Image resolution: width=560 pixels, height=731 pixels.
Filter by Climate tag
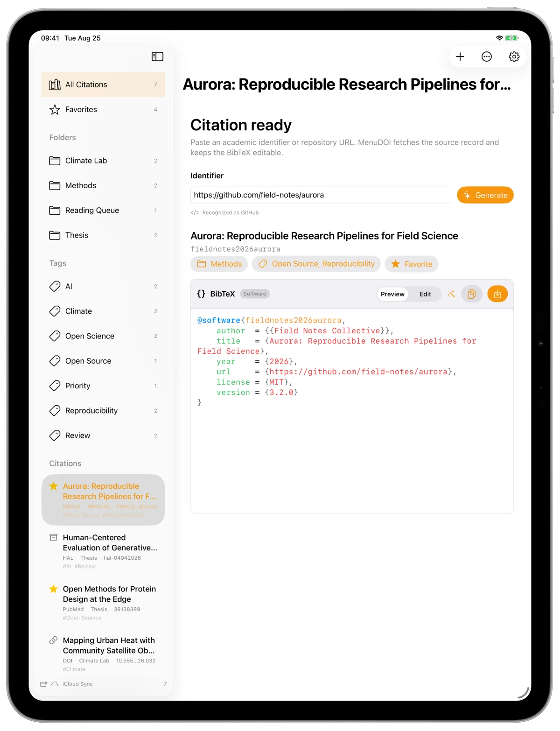pyautogui.click(x=103, y=311)
